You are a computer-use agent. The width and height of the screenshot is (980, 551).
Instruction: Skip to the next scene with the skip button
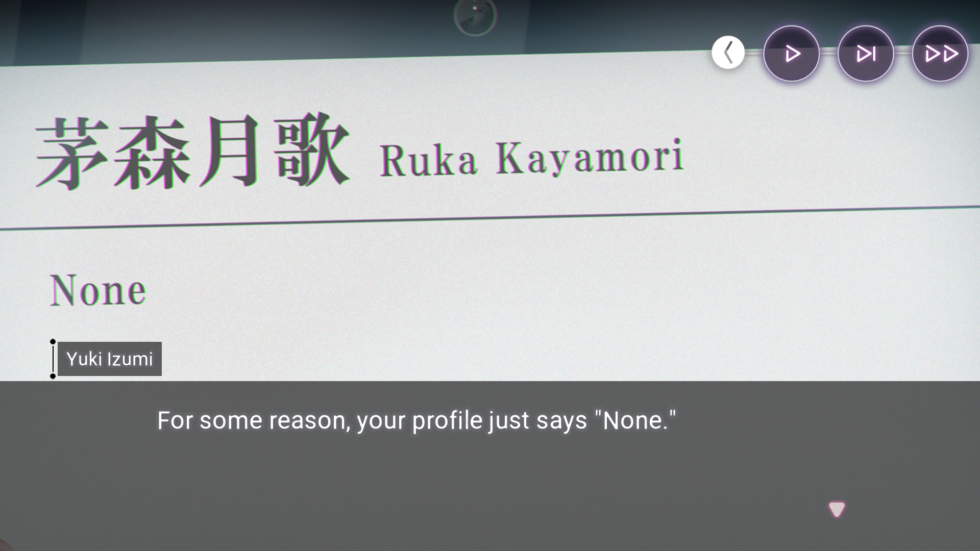coord(866,54)
